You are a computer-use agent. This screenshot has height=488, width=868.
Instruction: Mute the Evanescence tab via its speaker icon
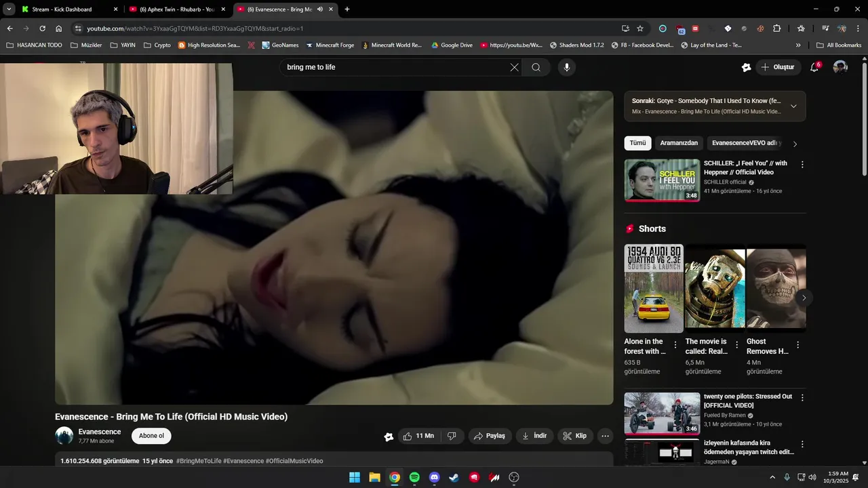320,9
